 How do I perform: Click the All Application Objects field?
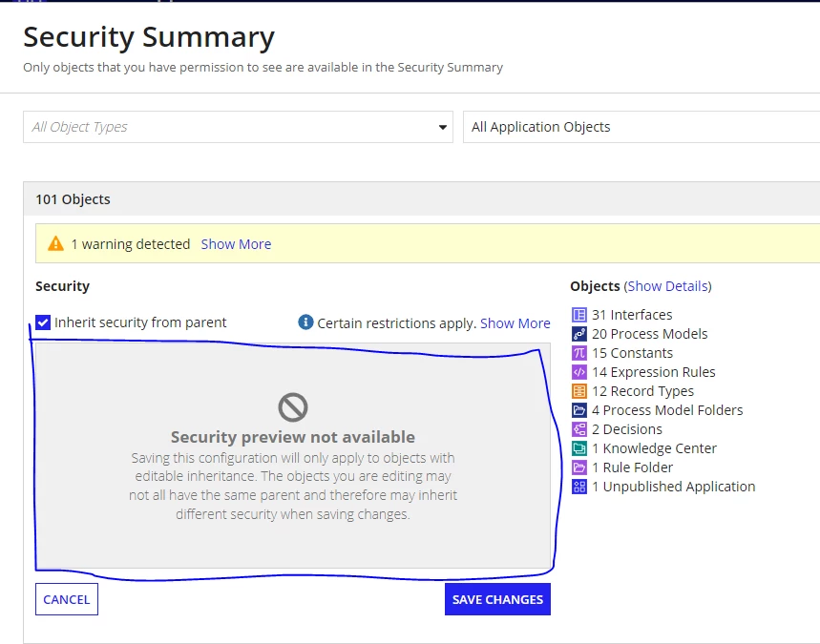(x=641, y=127)
